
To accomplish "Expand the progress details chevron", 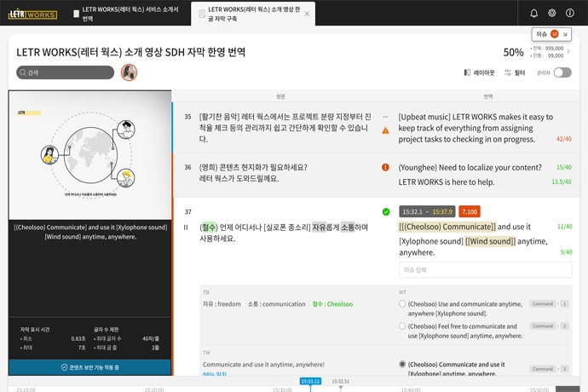I will click(569, 52).
